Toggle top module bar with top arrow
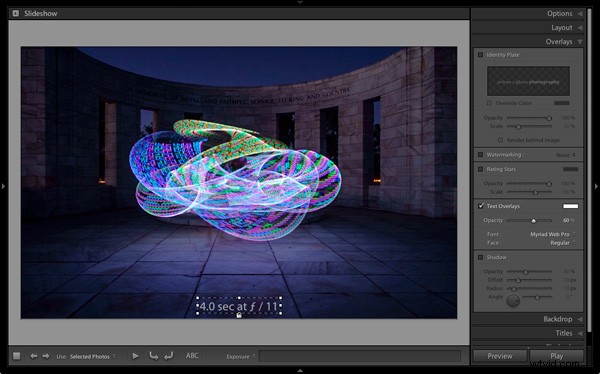 tap(300, 2)
